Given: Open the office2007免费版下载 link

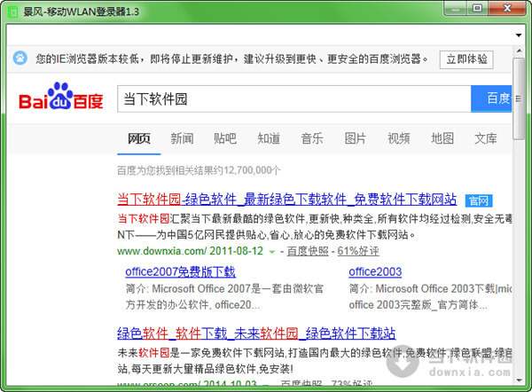Looking at the screenshot, I should (180, 272).
